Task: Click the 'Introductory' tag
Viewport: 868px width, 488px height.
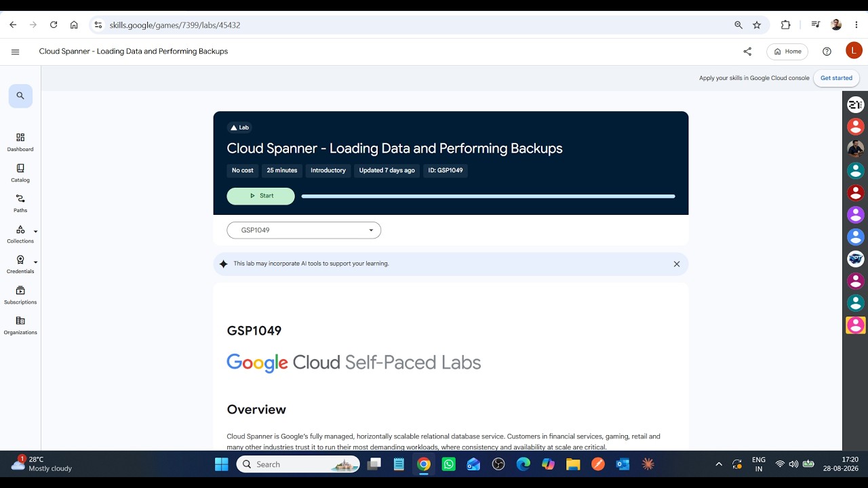Action: (x=328, y=171)
